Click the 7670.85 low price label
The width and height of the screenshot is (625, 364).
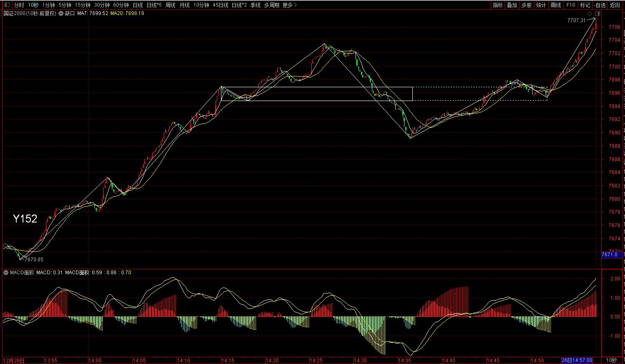tap(34, 260)
